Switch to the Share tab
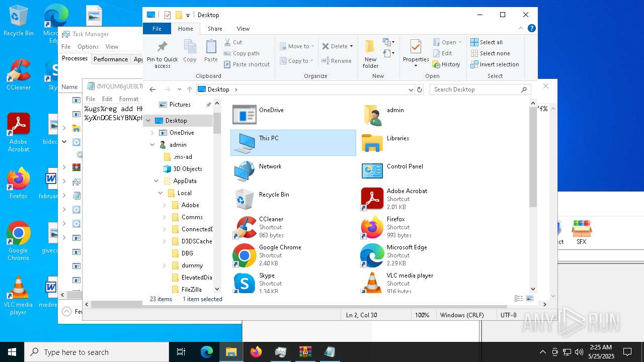 (215, 29)
